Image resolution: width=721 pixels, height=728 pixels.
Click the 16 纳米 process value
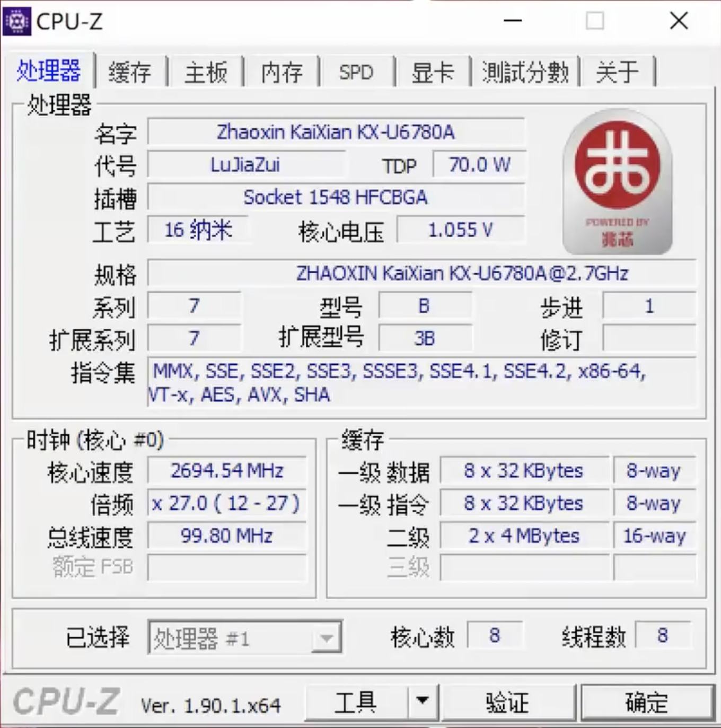pos(198,230)
